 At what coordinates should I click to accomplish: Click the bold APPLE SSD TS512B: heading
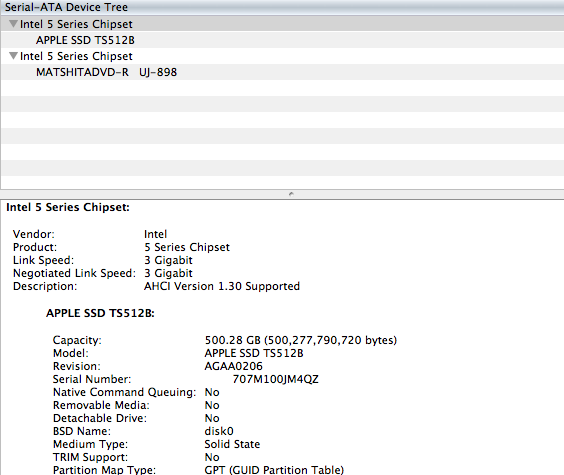click(100, 313)
